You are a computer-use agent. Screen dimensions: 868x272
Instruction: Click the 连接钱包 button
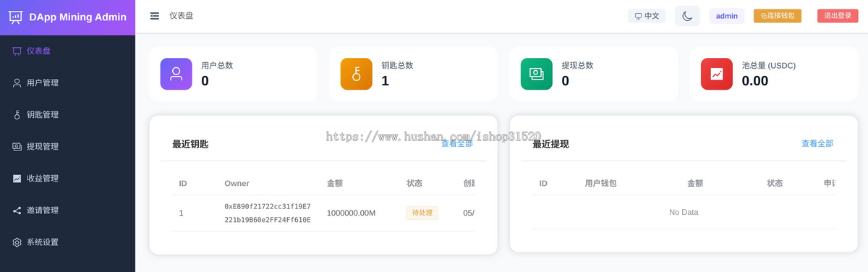778,16
